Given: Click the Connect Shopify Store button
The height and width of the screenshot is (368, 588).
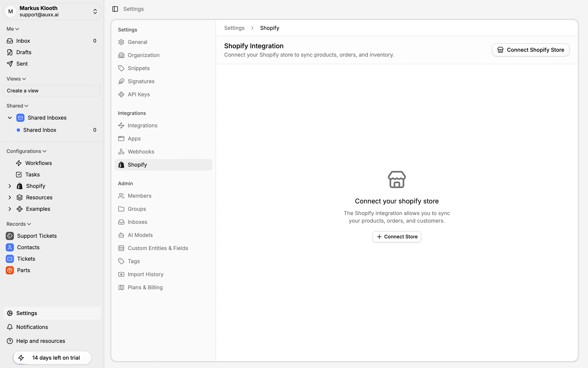Looking at the screenshot, I should coord(530,50).
